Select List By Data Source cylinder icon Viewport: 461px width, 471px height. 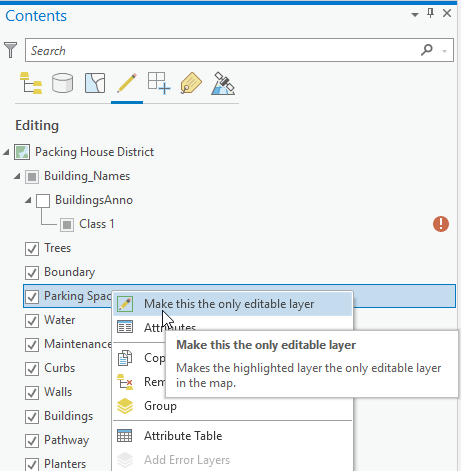[x=63, y=83]
